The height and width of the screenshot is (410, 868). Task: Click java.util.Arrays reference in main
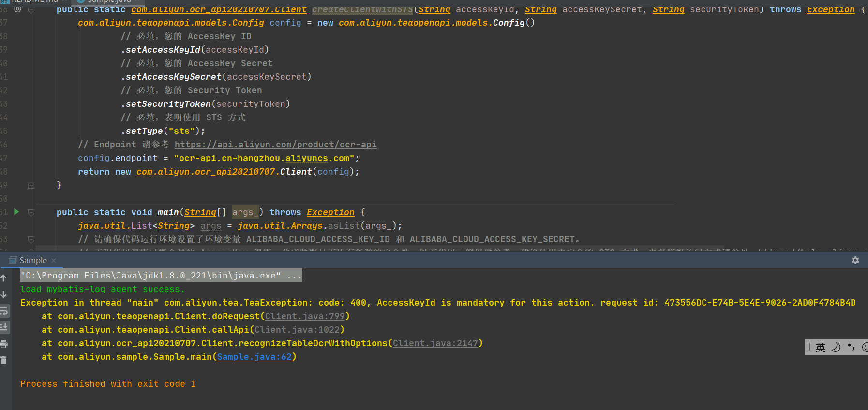point(280,226)
